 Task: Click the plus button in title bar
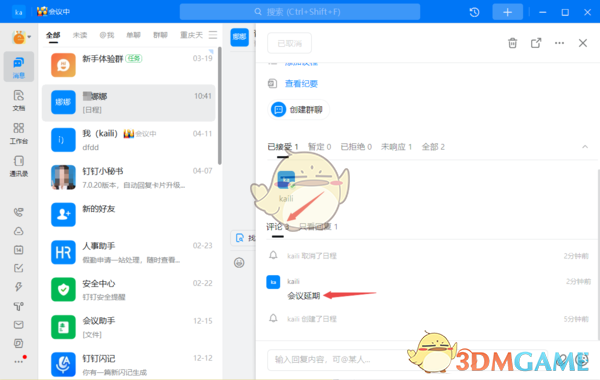click(507, 12)
